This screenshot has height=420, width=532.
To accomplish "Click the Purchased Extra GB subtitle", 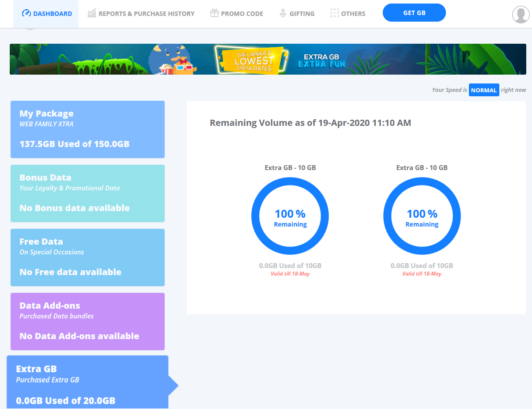I will point(48,380).
